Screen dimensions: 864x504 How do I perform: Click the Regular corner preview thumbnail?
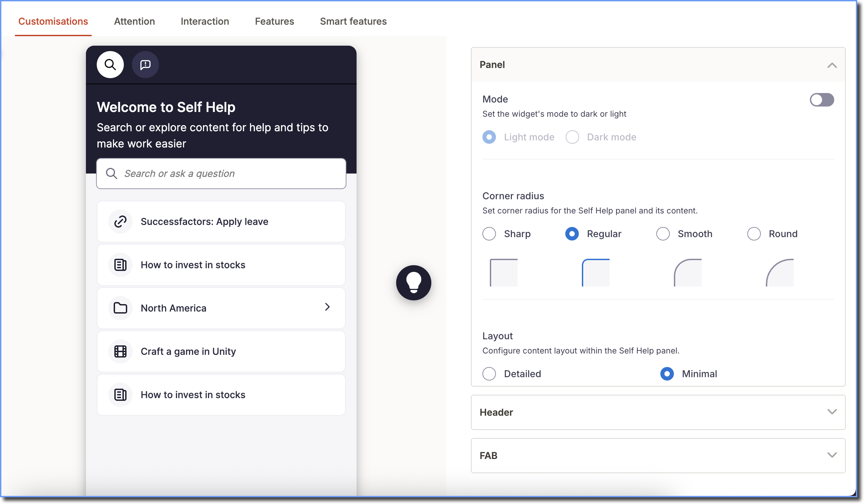pyautogui.click(x=595, y=273)
